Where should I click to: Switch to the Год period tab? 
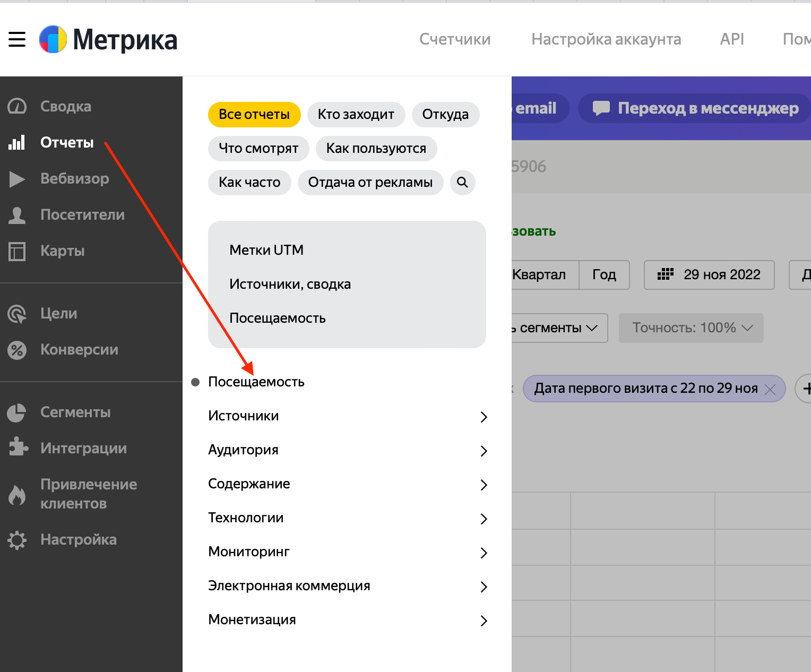click(x=603, y=274)
